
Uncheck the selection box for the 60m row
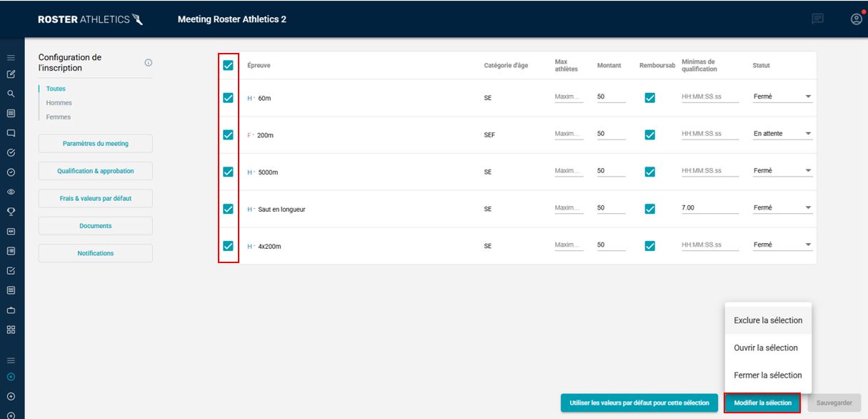[228, 98]
